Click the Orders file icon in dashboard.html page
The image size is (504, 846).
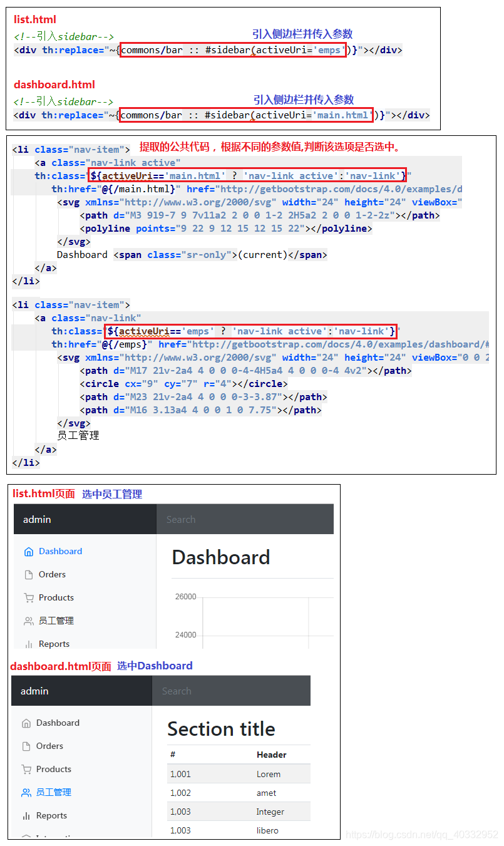coord(26,746)
